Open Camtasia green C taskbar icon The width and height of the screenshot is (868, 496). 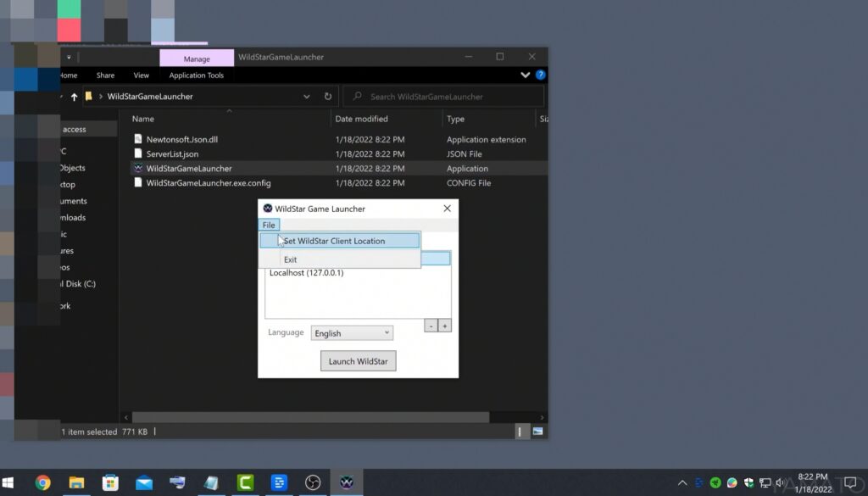(245, 482)
